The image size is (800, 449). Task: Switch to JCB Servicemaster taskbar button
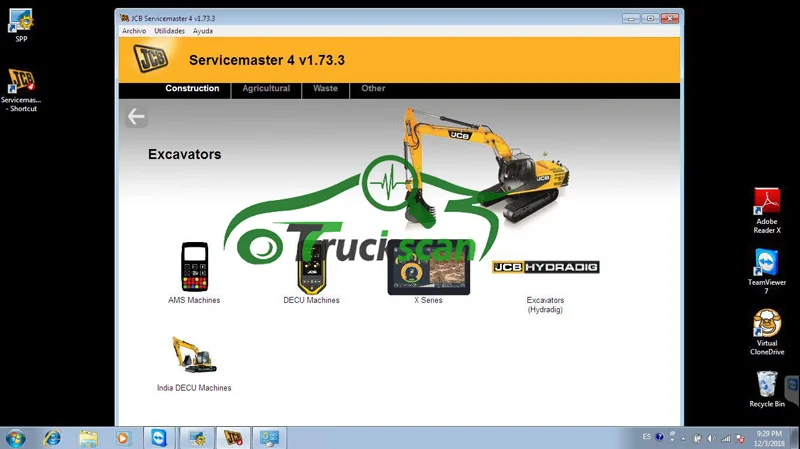(233, 438)
